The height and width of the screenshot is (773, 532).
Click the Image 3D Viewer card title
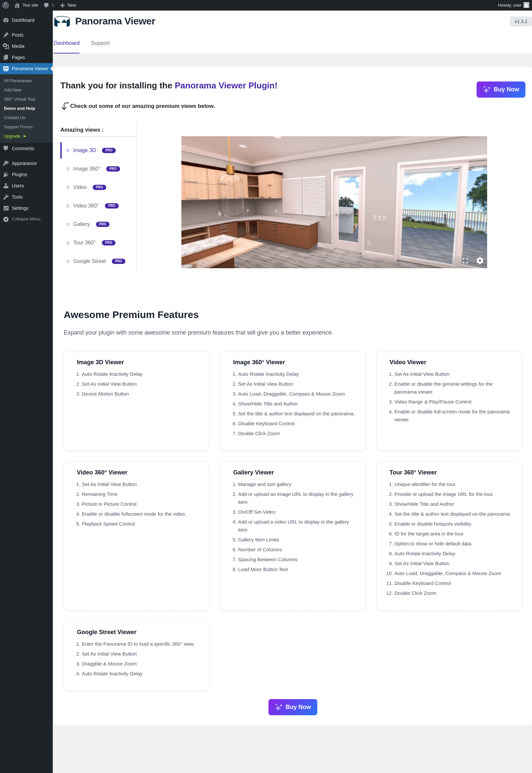(100, 362)
